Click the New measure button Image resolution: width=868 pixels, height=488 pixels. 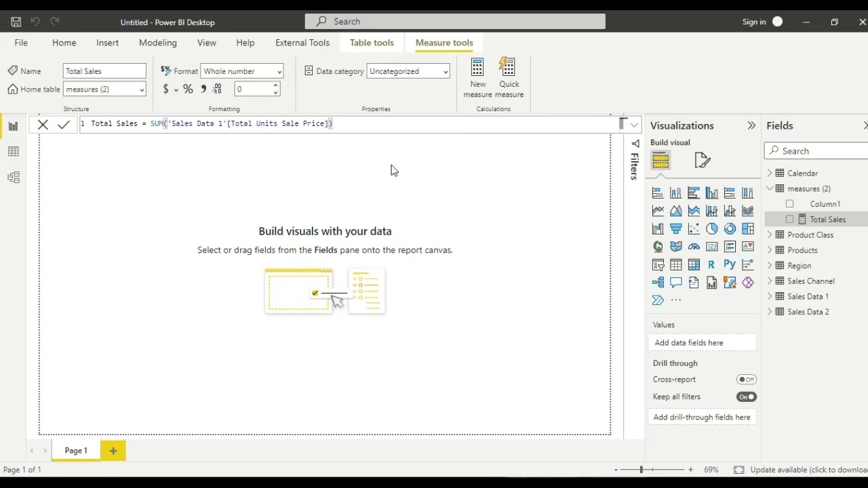tap(477, 78)
